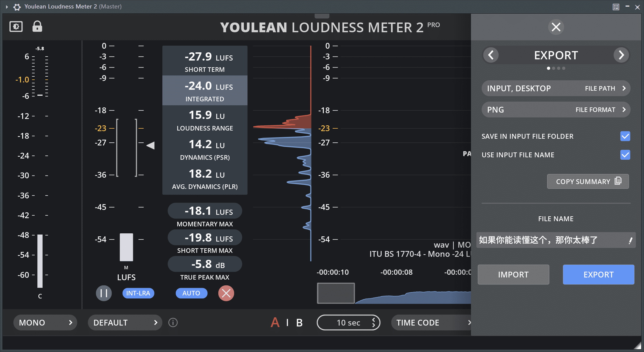Image resolution: width=644 pixels, height=352 pixels.
Task: Open the Input, Desktop file path selector
Action: [556, 89]
